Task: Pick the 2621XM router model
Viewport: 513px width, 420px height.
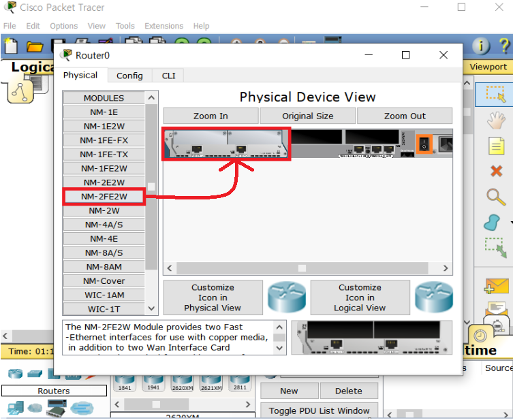Action: [211, 384]
